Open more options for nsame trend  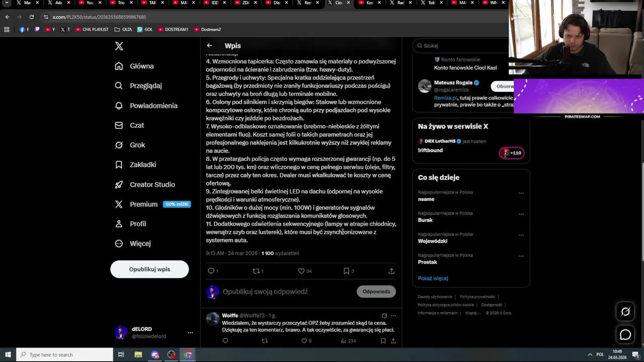coord(521,193)
